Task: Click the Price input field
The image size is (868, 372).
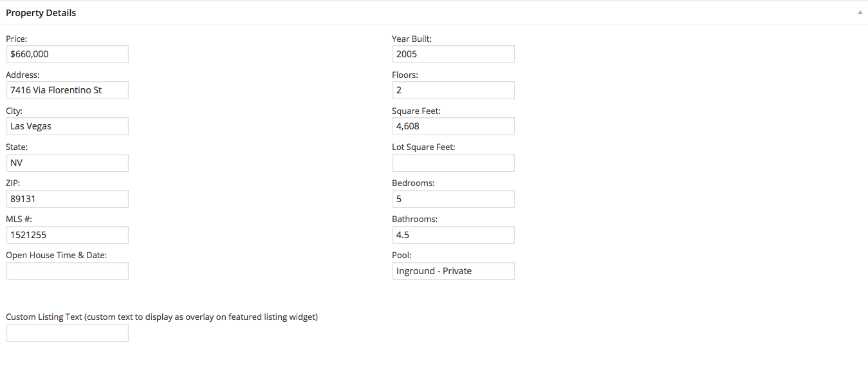Action: click(x=68, y=54)
